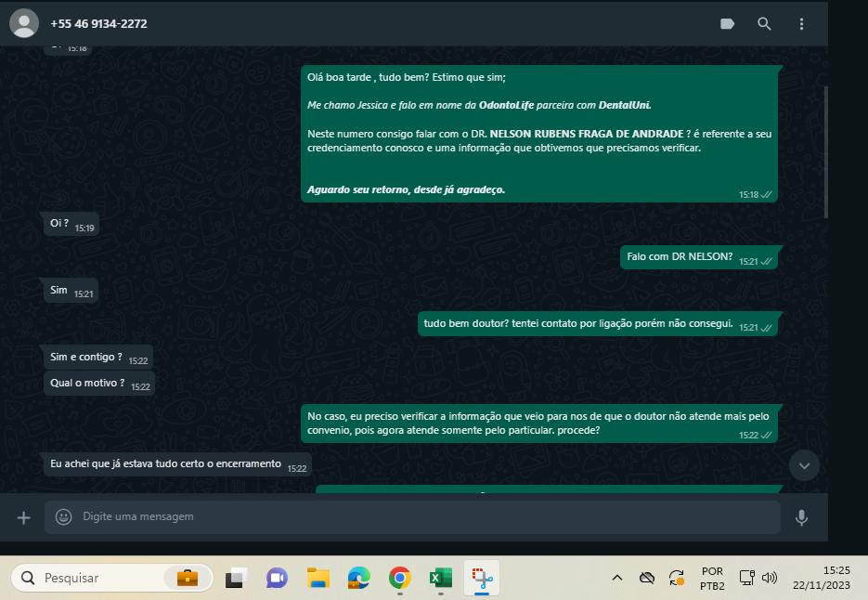Click the OneDrive cloud tray icon
Viewport: 868px width, 600px height.
coord(646,578)
